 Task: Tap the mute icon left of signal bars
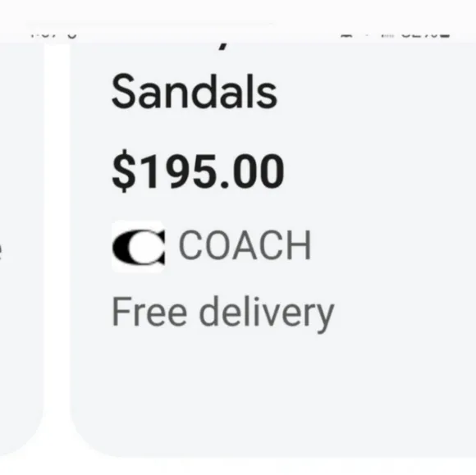[346, 35]
